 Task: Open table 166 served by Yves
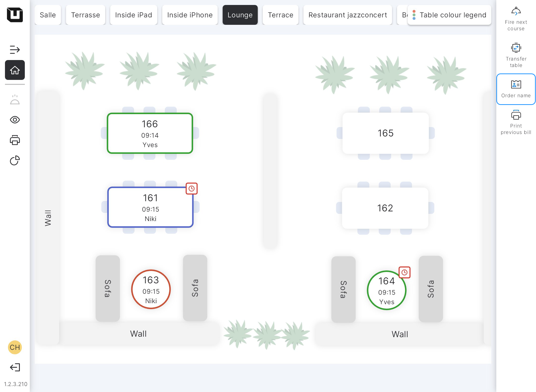150,133
